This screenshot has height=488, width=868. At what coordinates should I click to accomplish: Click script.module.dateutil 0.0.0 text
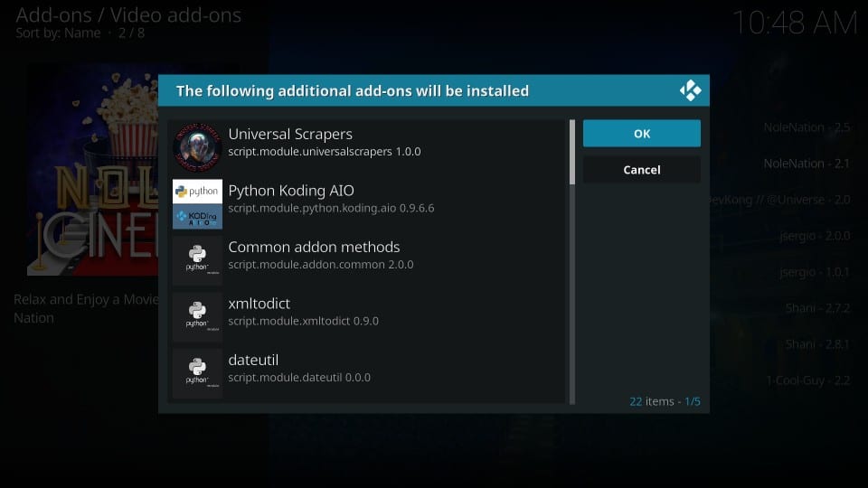299,378
